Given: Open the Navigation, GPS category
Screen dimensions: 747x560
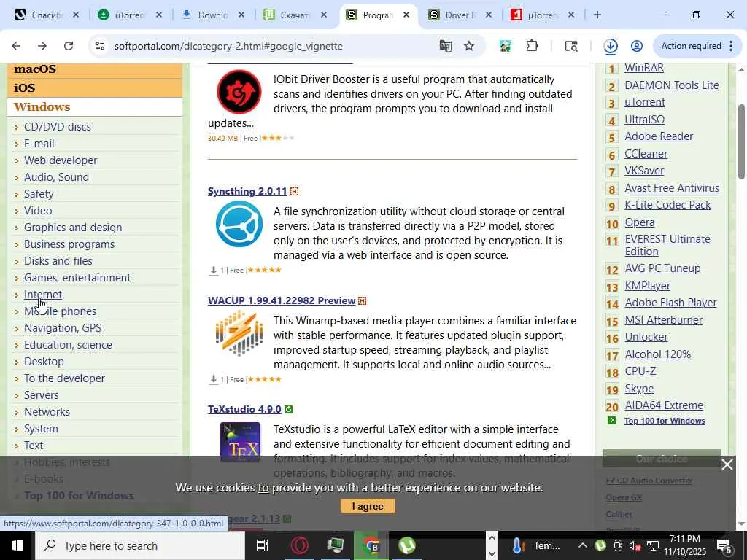Looking at the screenshot, I should click(x=63, y=328).
